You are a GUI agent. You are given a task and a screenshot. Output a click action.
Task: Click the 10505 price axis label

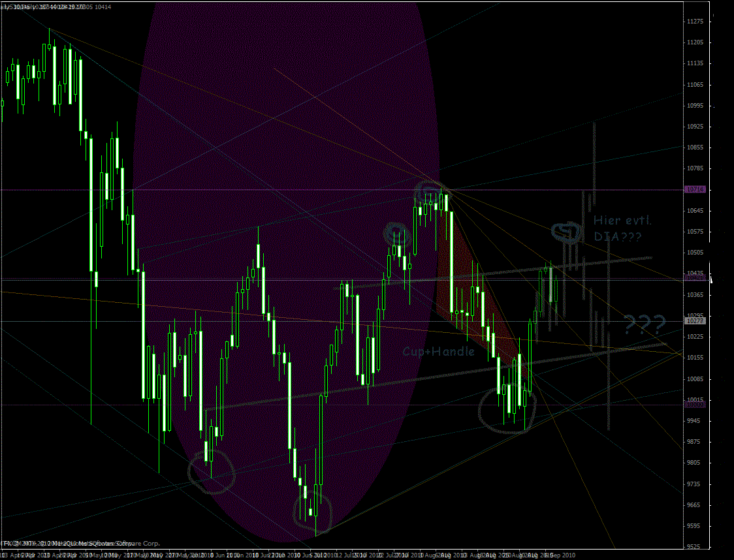pyautogui.click(x=695, y=253)
